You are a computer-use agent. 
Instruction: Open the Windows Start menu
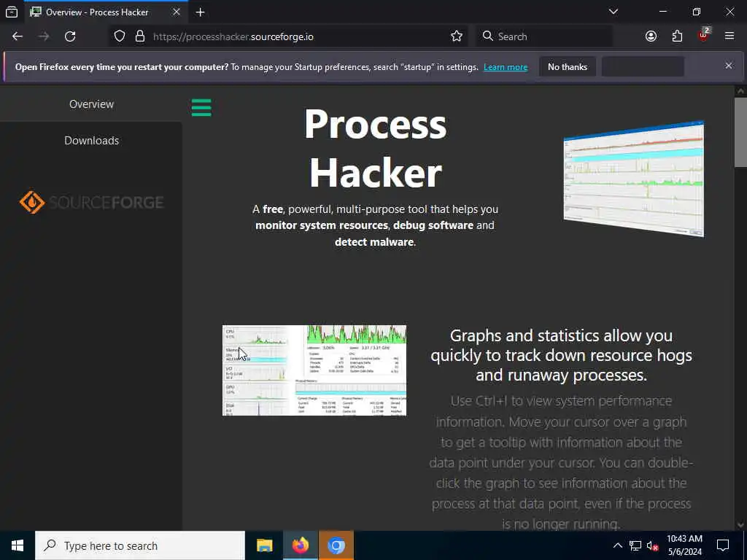(18, 545)
